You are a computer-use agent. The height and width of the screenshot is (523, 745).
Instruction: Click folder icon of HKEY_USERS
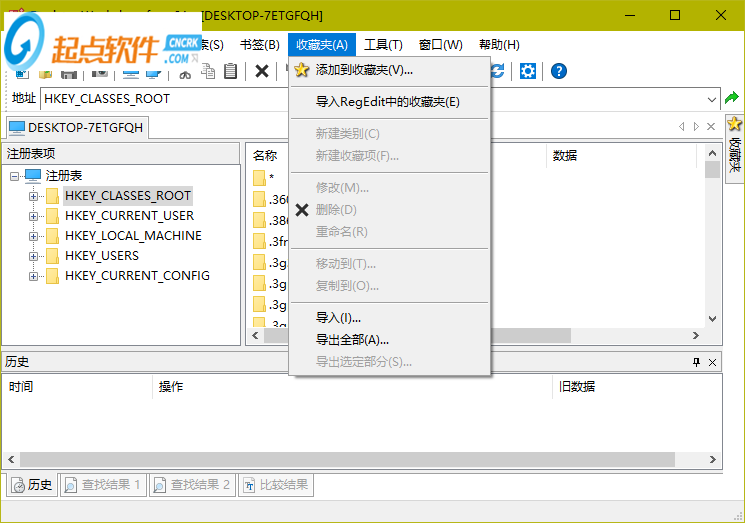(x=52, y=256)
